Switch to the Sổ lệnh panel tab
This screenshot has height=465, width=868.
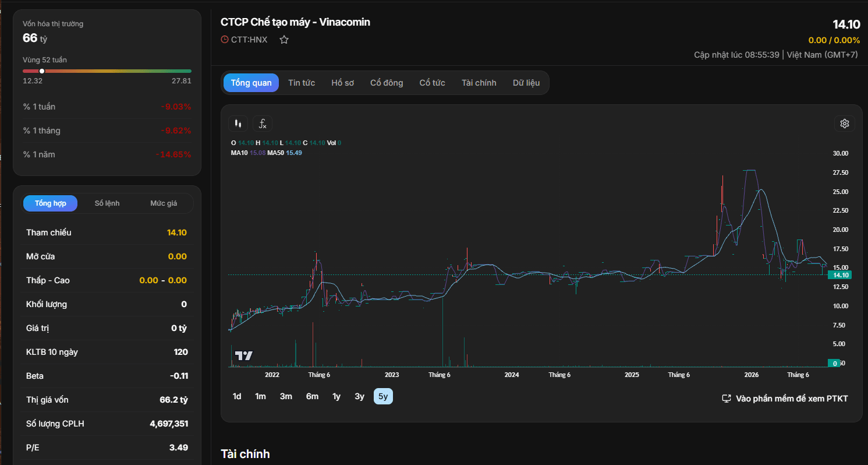(x=107, y=203)
